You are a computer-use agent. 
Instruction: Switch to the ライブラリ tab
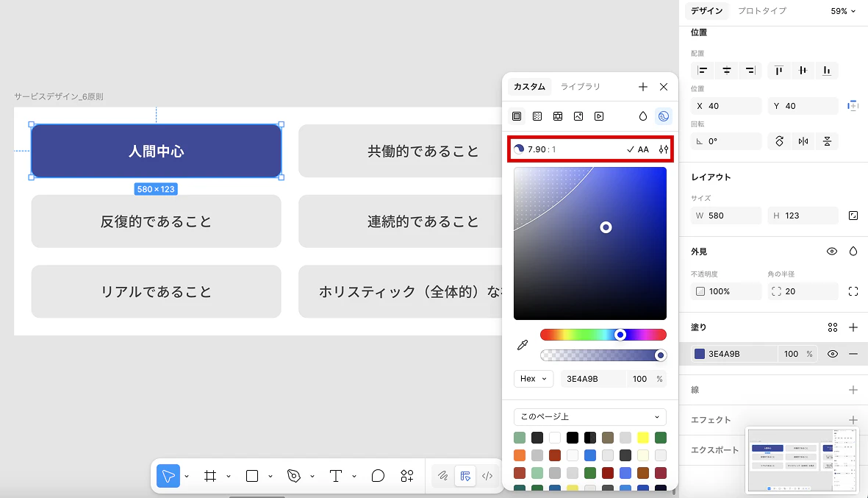coord(580,87)
